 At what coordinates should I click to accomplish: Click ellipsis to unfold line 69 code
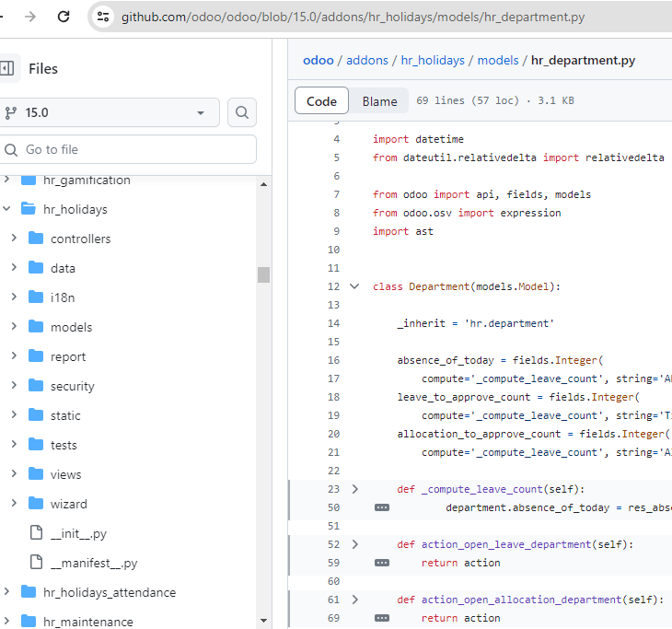382,618
